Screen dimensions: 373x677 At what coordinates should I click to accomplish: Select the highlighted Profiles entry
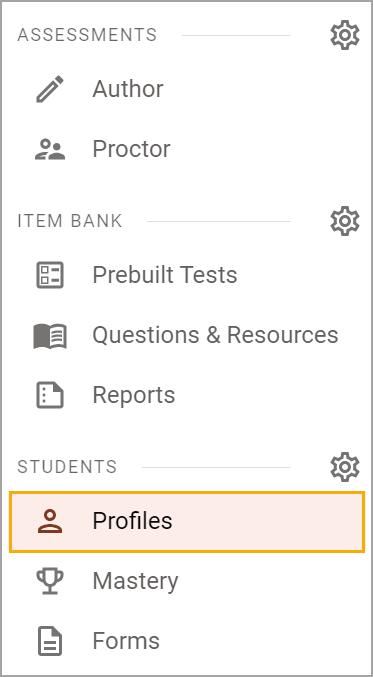point(186,522)
